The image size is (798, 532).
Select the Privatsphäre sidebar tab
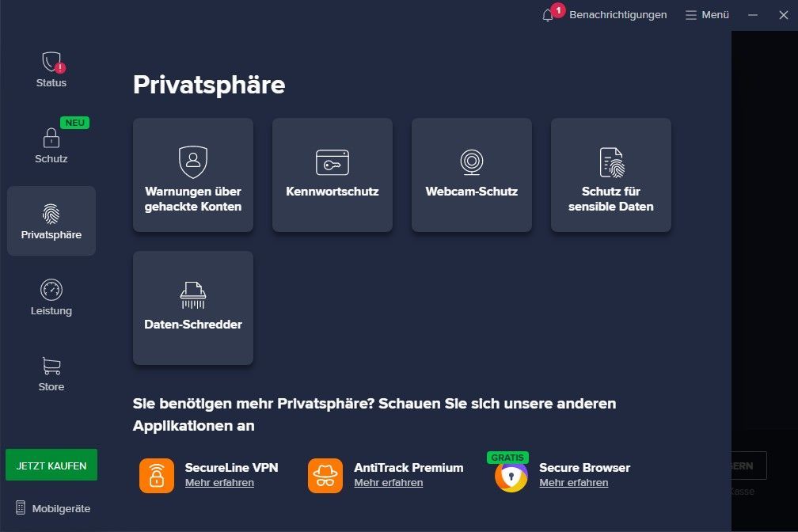point(51,221)
